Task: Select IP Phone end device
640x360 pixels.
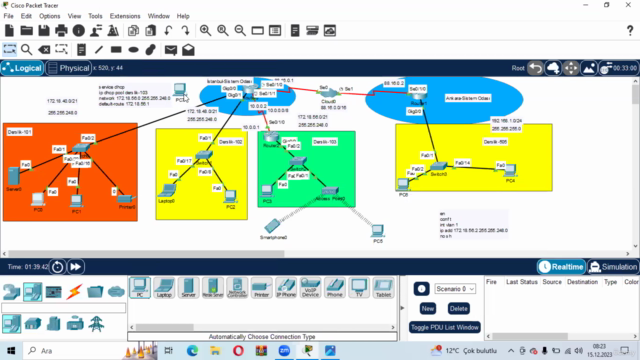Action: [286, 287]
